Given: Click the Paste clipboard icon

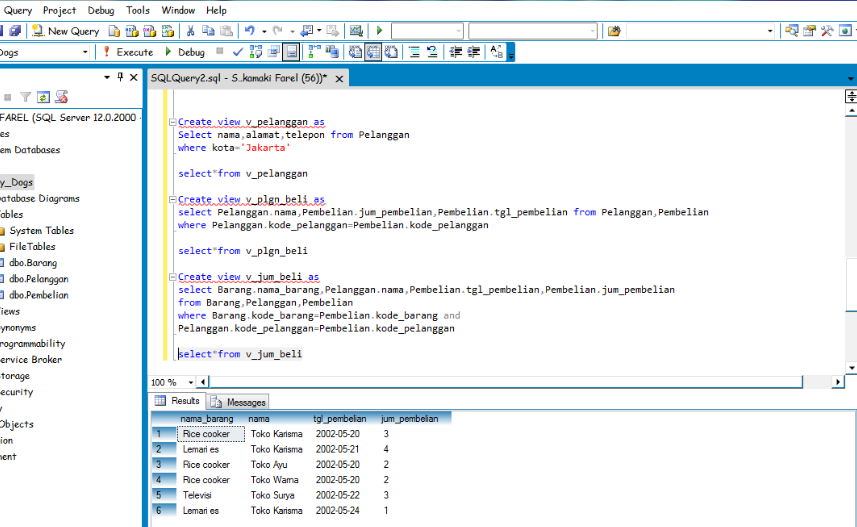Looking at the screenshot, I should pos(226,31).
